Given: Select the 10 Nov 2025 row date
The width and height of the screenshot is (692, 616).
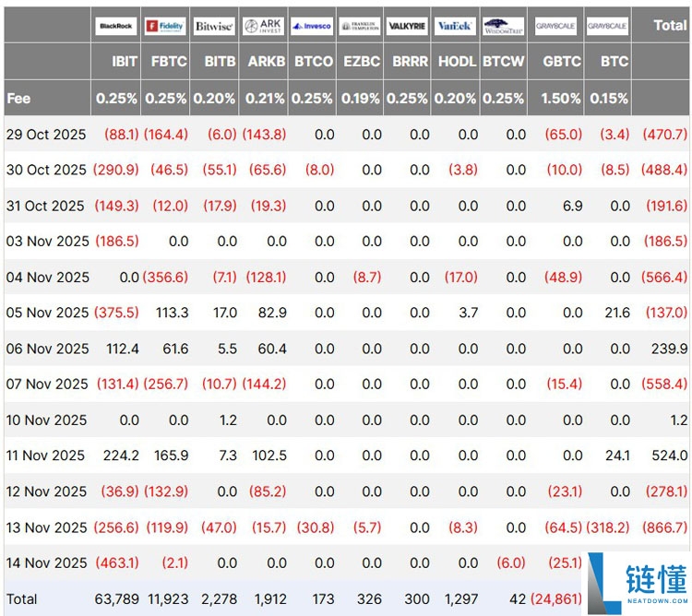Looking at the screenshot, I should click(x=46, y=420).
